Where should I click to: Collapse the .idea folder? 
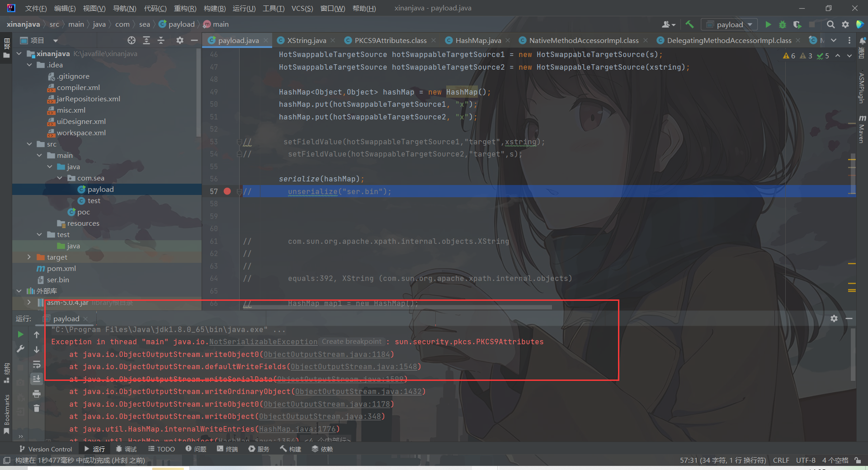pyautogui.click(x=29, y=65)
